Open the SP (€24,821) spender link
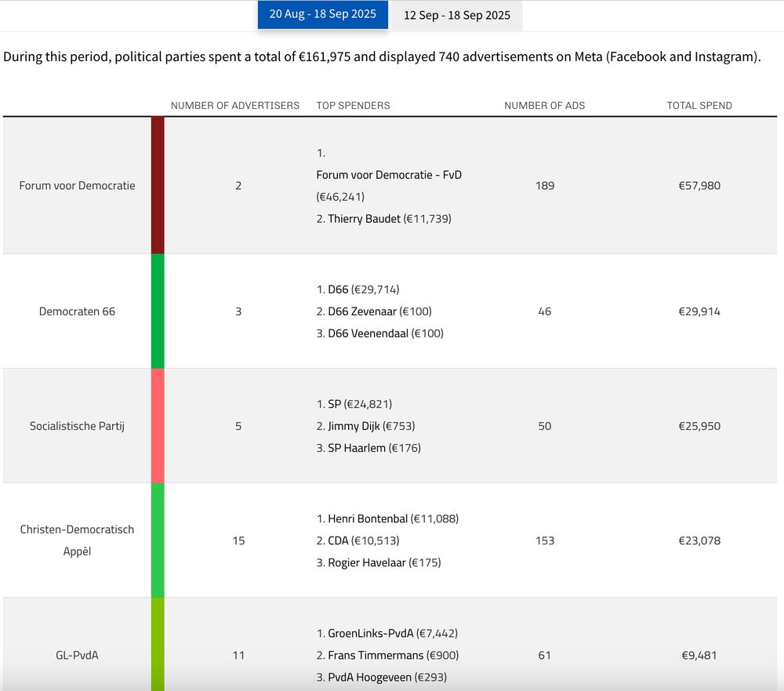The height and width of the screenshot is (691, 784). 335,404
